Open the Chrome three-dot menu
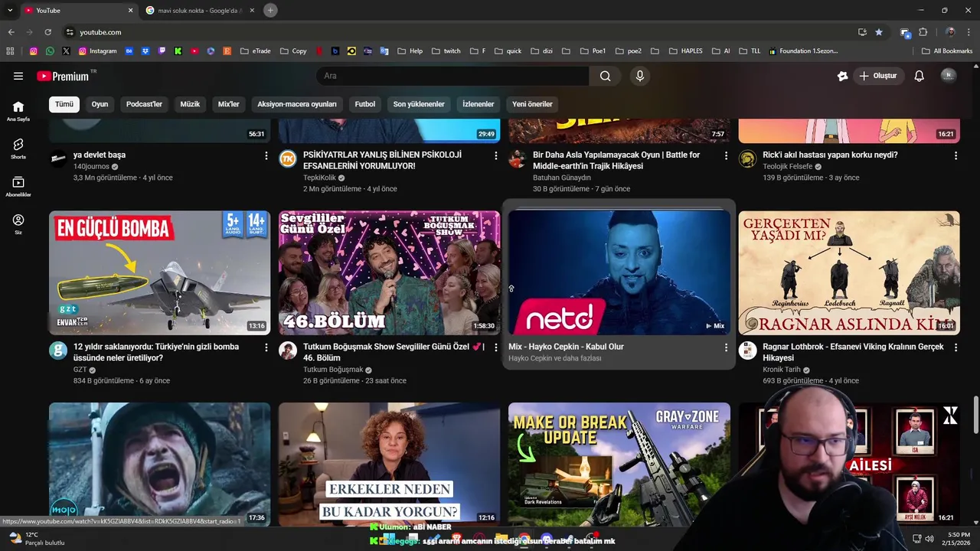Screen dimensions: 980x551 coord(969,32)
